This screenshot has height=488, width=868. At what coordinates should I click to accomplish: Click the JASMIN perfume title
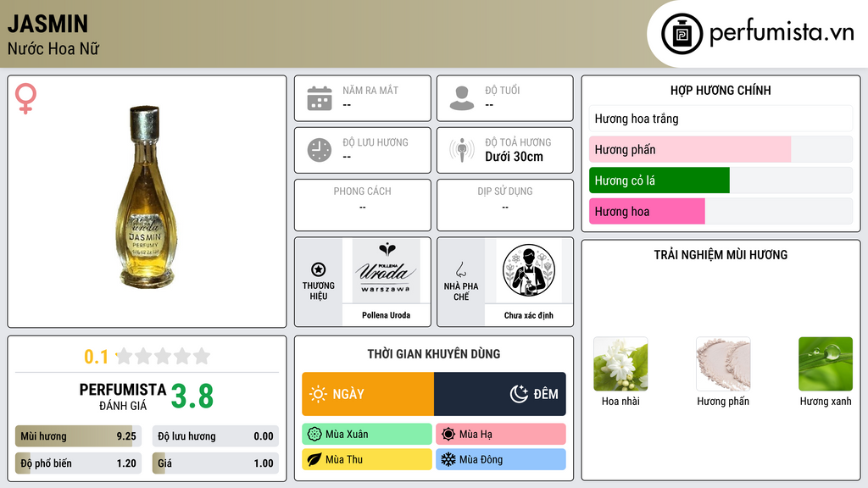click(x=47, y=24)
